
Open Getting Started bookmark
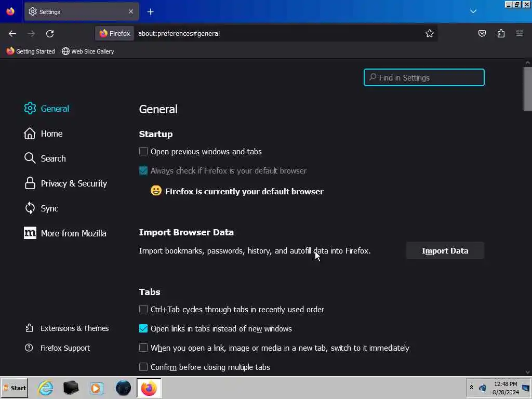(31, 51)
